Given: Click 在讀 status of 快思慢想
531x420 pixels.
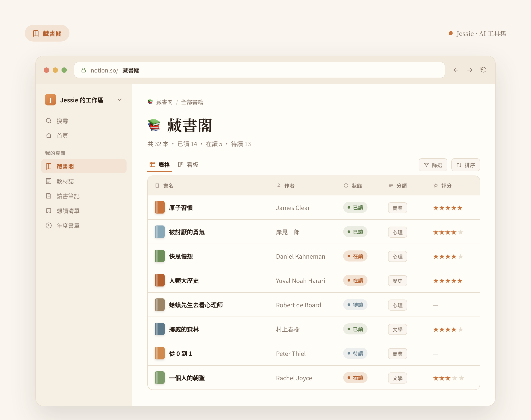Looking at the screenshot, I should click(355, 256).
